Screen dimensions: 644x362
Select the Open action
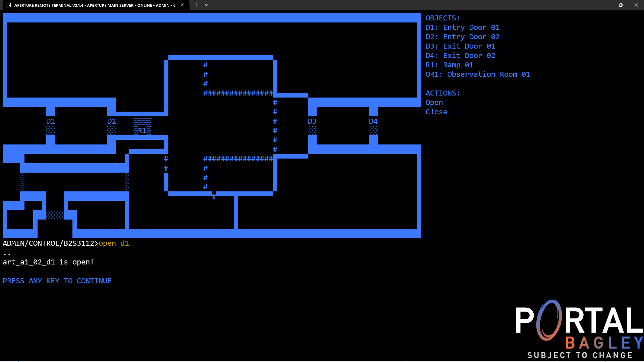[x=434, y=103]
